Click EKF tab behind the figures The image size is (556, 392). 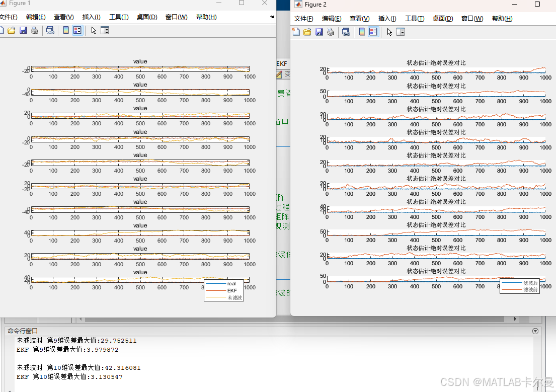[x=282, y=63]
